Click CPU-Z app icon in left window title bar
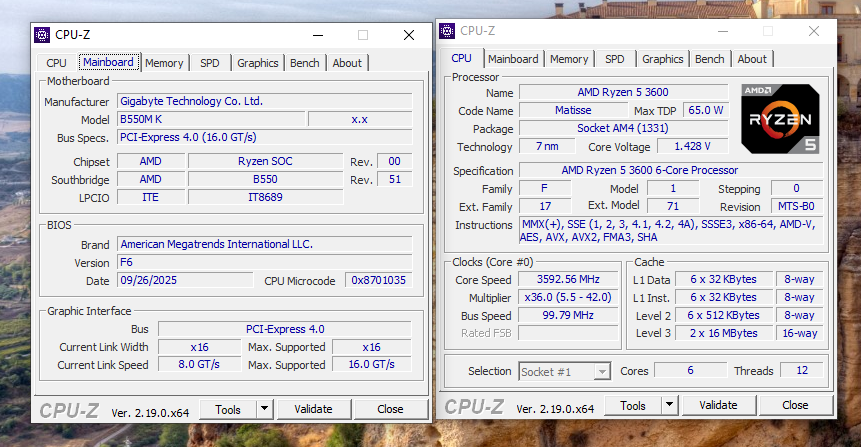Screen dimensions: 861x447 pos(42,35)
